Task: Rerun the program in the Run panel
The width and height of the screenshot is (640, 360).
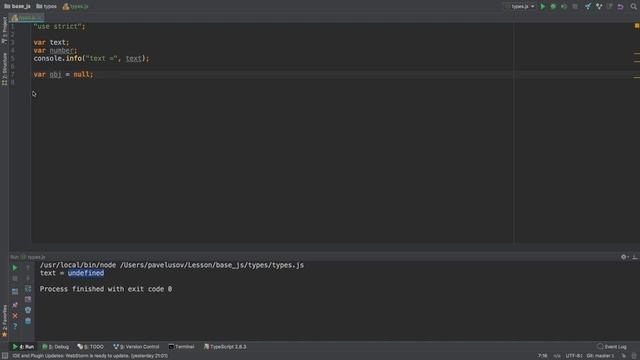Action: pyautogui.click(x=15, y=268)
